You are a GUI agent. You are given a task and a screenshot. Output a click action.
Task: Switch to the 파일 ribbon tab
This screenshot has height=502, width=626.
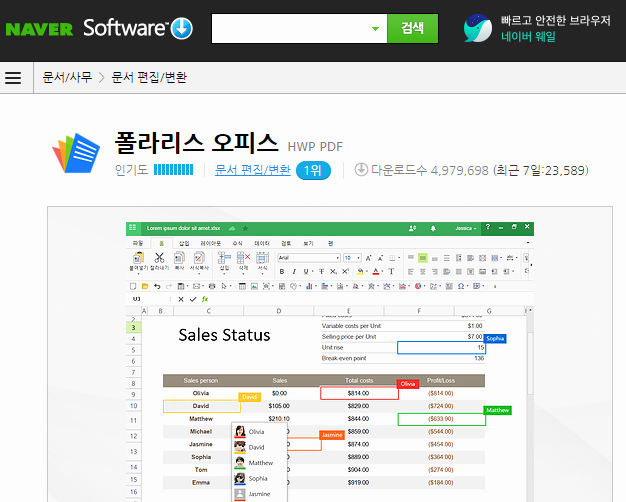click(x=138, y=243)
